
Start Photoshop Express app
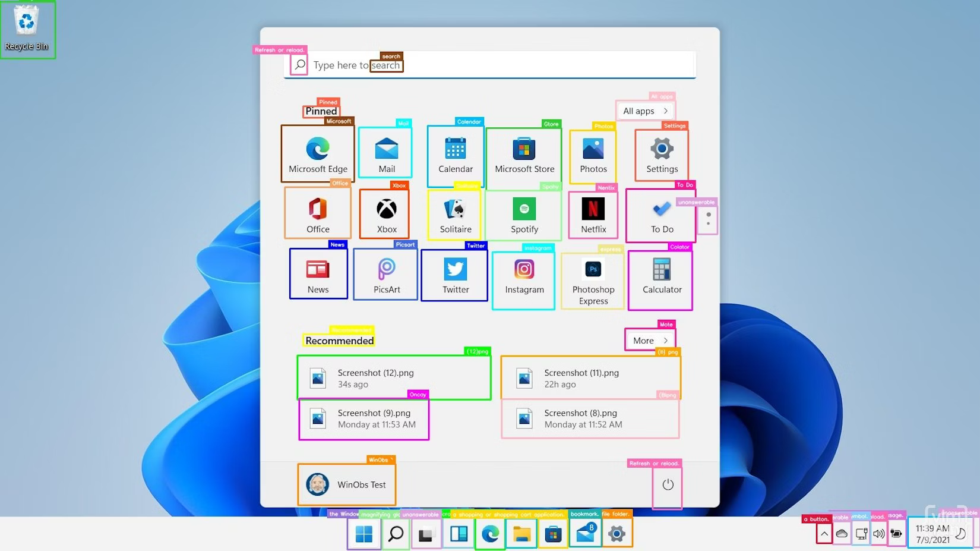coord(593,281)
